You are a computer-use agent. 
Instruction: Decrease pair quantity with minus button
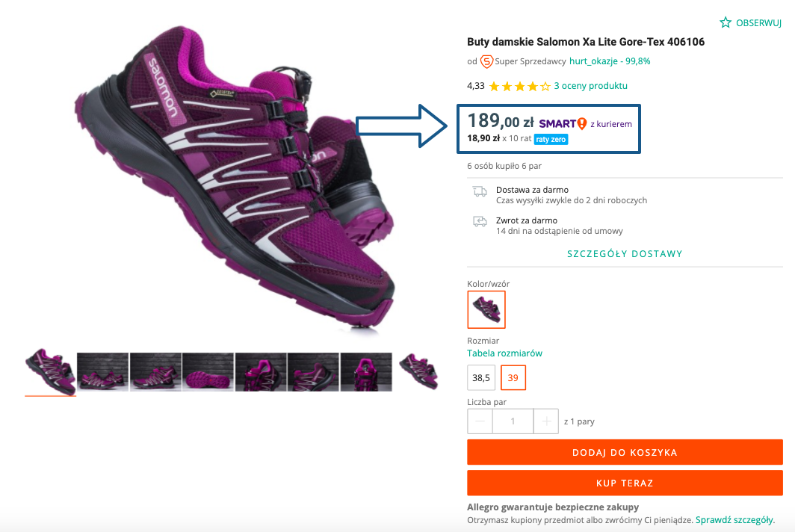480,421
